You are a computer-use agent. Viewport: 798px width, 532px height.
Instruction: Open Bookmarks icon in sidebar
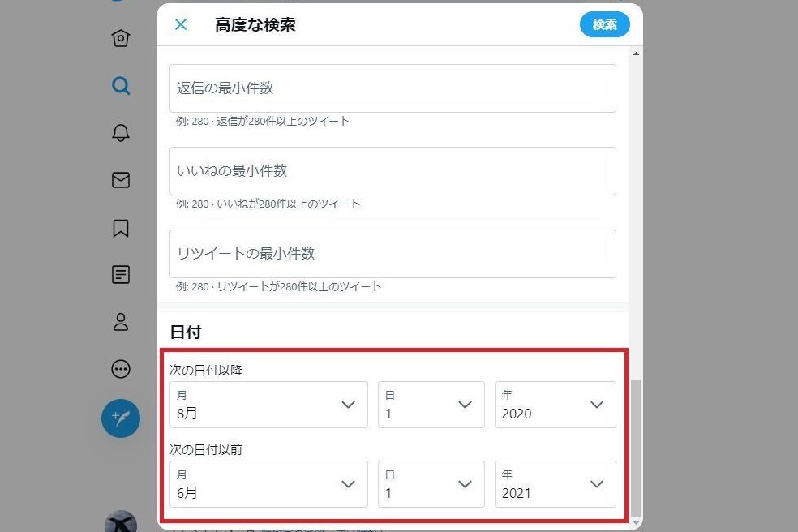121,228
